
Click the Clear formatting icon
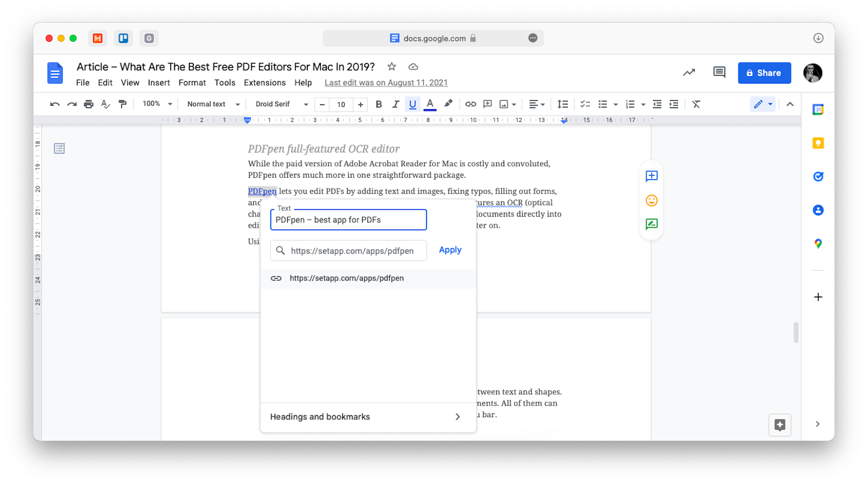pos(696,105)
